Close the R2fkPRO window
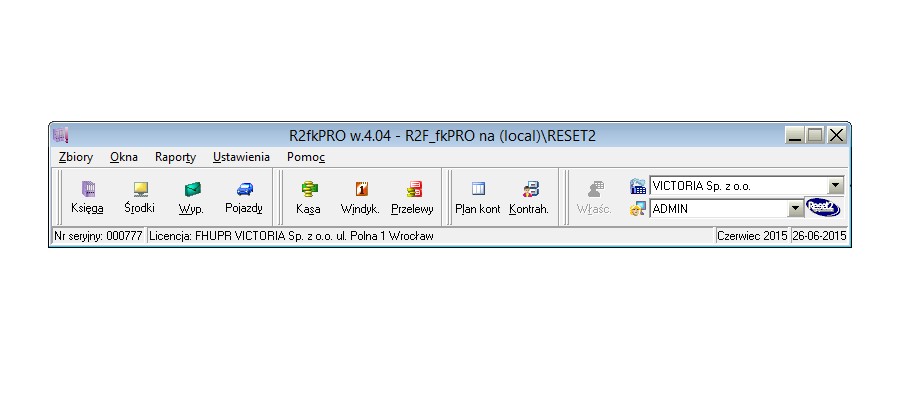This screenshot has width=899, height=401. [x=837, y=135]
